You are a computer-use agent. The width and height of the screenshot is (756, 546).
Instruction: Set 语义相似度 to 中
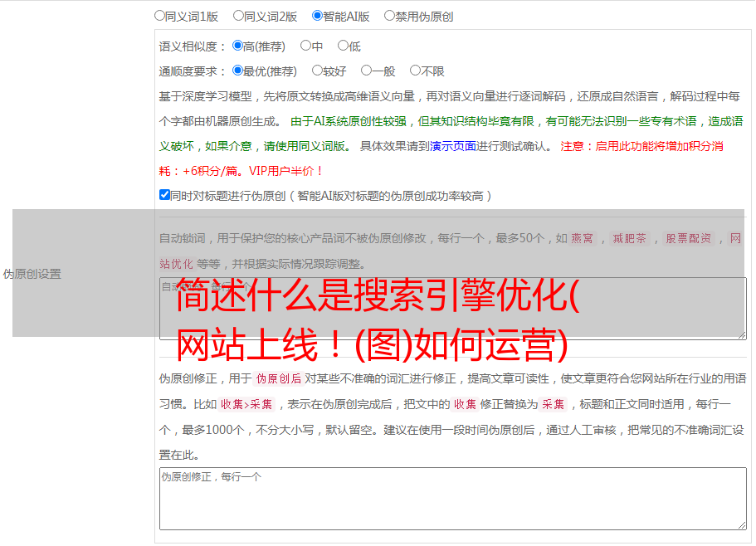[x=305, y=46]
